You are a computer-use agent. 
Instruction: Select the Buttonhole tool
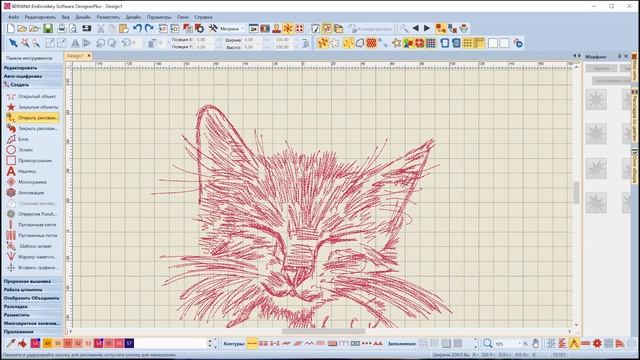coord(32,224)
